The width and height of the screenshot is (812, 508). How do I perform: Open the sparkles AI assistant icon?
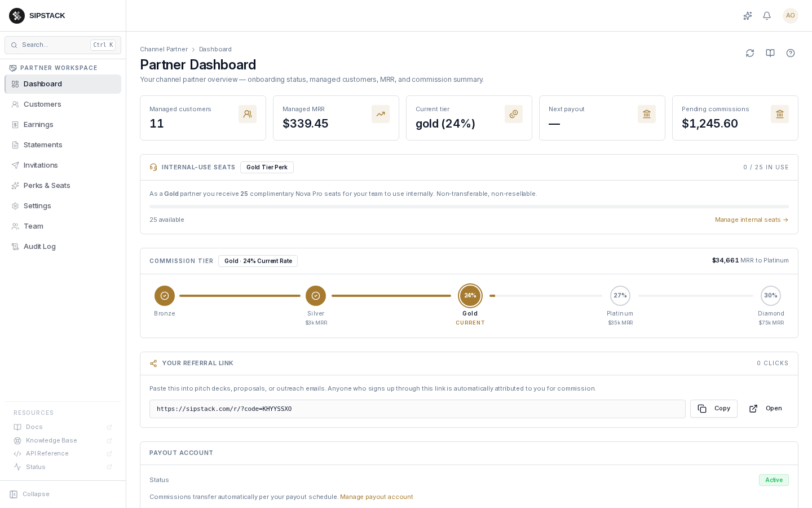point(748,16)
